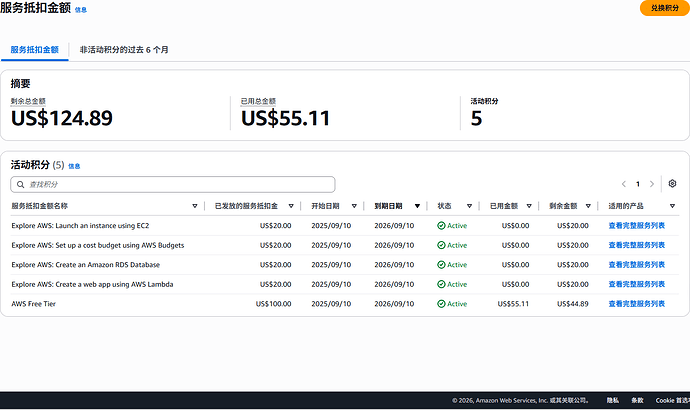Viewport: 690px width, 410px height.
Task: Open 查看完整服务列表 for RDS Database credit
Action: 636,265
